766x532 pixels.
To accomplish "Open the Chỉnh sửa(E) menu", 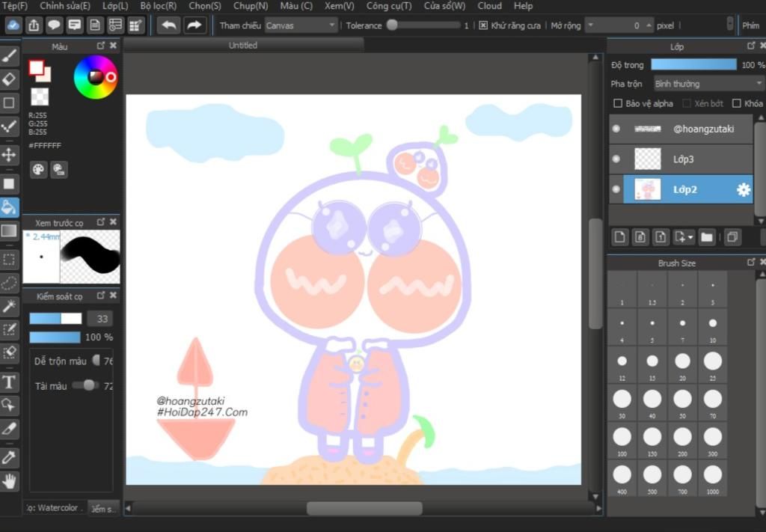I will [65, 6].
